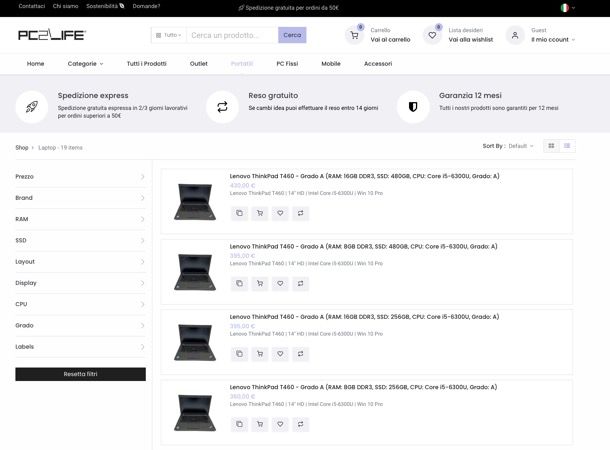This screenshot has width=610, height=450.
Task: Add 8GB 480GB ThinkPad T460 to wishlist
Action: [x=280, y=284]
